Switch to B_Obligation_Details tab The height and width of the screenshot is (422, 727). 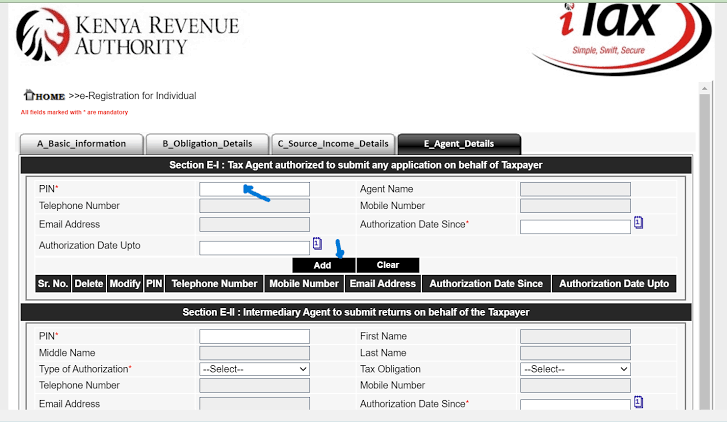pos(207,144)
